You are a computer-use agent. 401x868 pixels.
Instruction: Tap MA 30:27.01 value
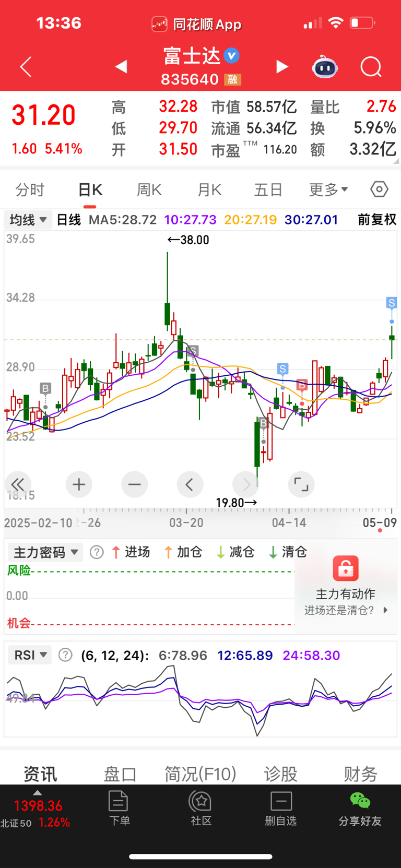tap(312, 220)
